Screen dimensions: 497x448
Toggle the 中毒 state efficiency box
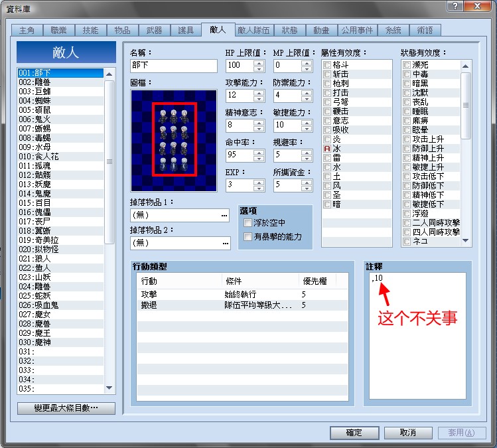click(407, 74)
